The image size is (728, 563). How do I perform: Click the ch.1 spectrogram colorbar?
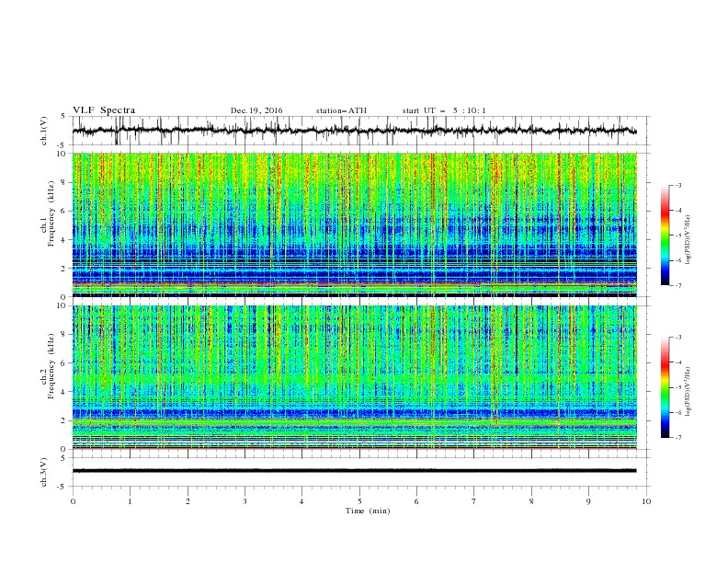[665, 236]
